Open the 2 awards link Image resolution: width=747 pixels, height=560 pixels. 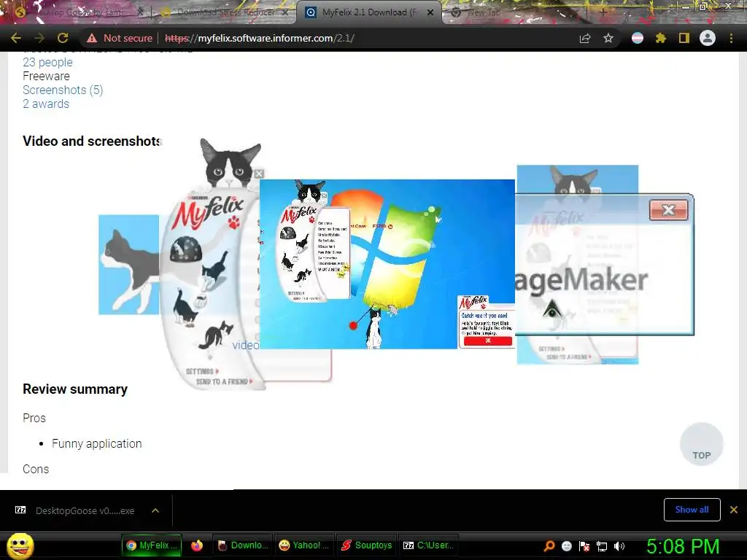(x=46, y=104)
